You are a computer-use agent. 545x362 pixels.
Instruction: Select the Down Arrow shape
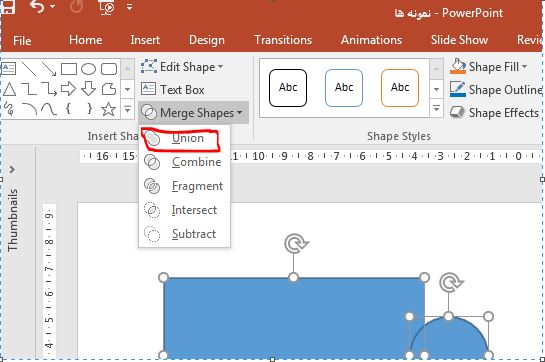coord(89,89)
